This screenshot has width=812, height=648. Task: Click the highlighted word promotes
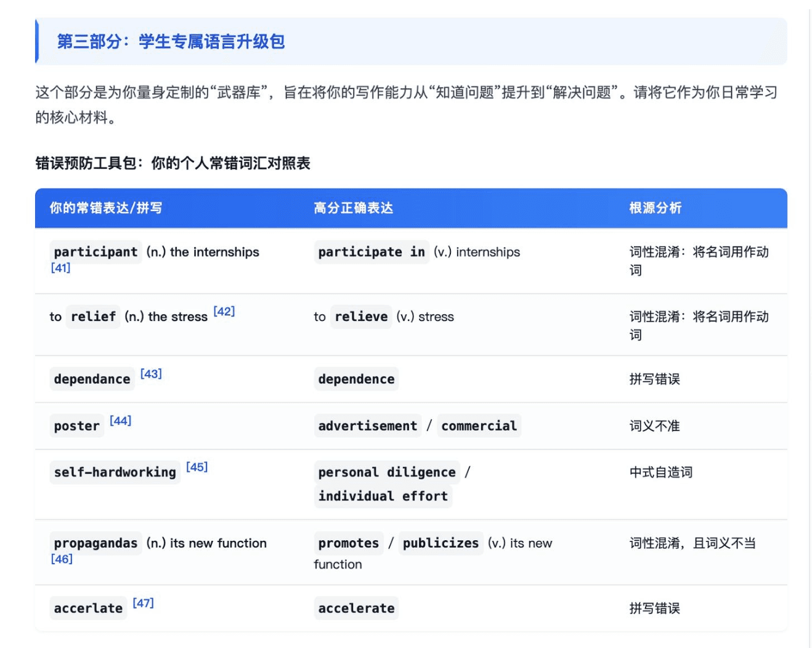click(348, 543)
